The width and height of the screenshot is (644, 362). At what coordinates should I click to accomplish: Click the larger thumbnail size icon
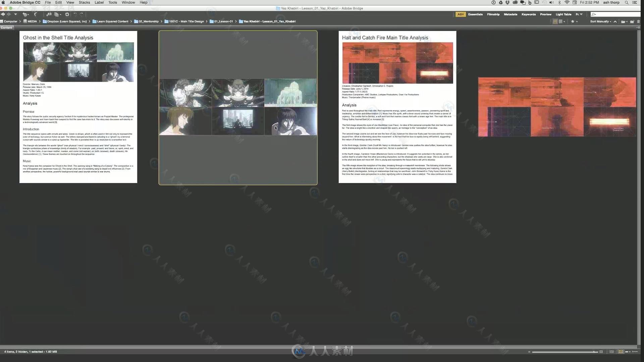(601, 352)
